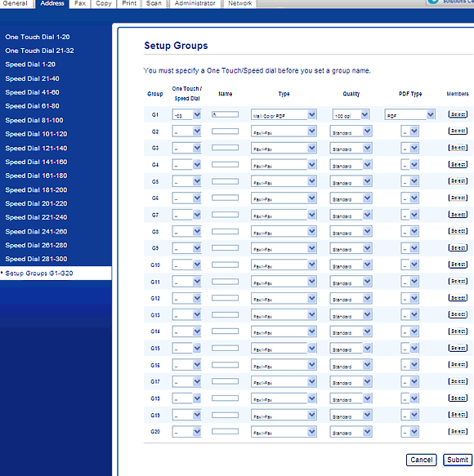Open G2 One Touch/Speed Dial dropdown
Viewport: 474px width, 476px height.
click(x=186, y=131)
